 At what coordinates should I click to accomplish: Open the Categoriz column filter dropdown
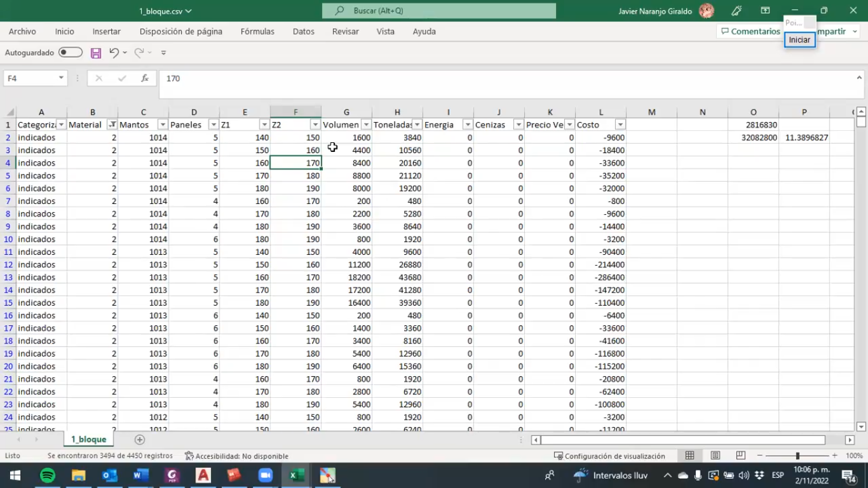62,125
